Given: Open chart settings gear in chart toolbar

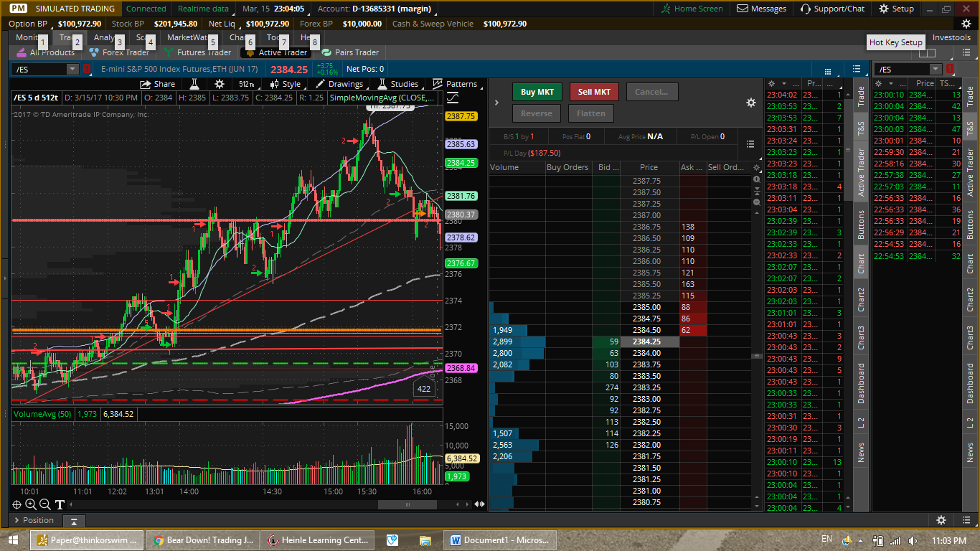Looking at the screenshot, I should point(220,84).
